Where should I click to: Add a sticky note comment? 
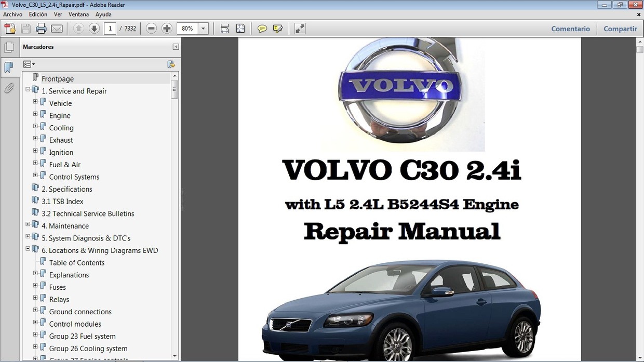pos(262,29)
